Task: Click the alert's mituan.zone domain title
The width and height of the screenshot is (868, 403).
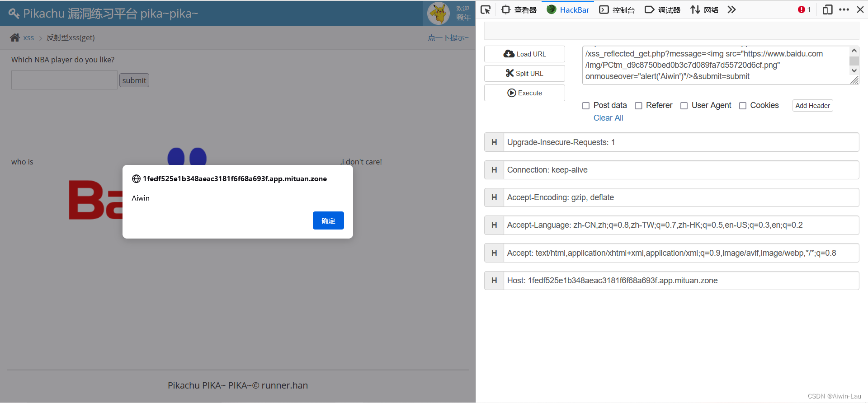Action: [235, 179]
